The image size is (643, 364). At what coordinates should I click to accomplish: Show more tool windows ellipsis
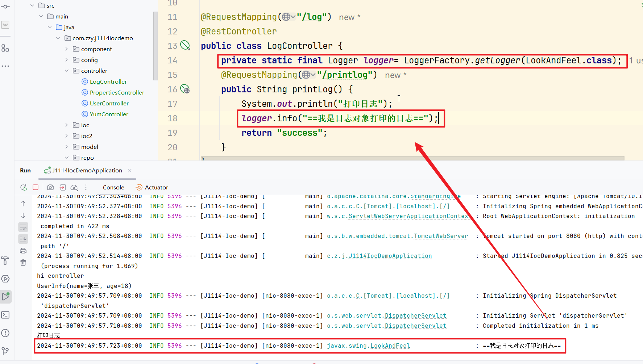point(5,66)
